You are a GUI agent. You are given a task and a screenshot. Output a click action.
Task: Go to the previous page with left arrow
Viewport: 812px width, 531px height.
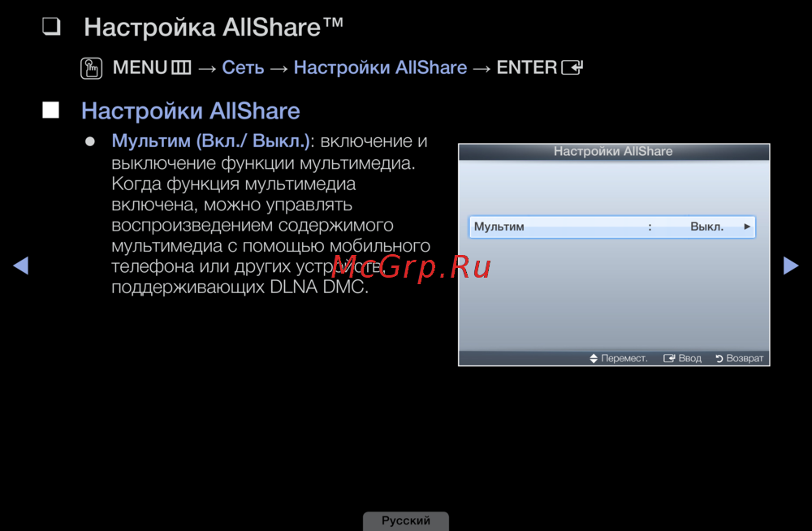[21, 265]
